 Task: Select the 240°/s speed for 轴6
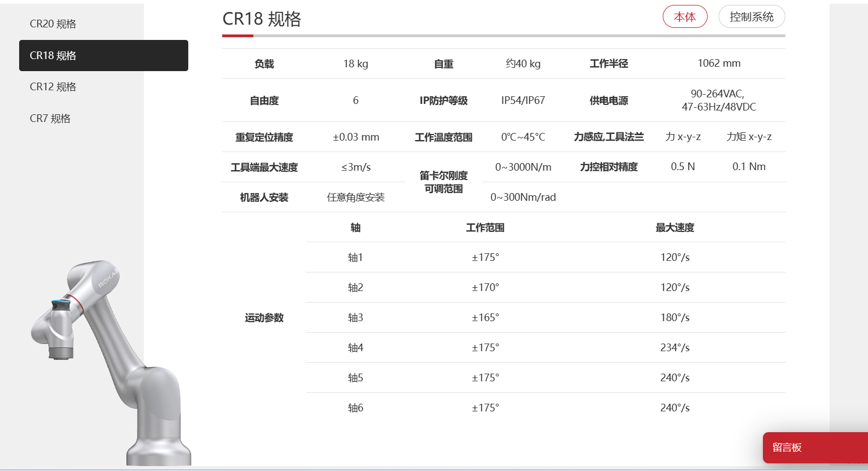point(675,408)
